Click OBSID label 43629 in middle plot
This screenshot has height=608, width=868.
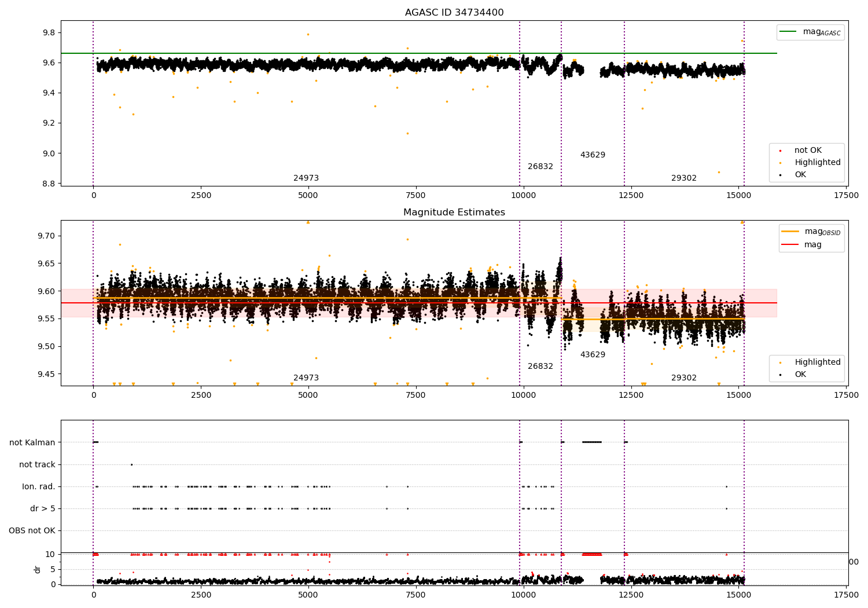593,355
